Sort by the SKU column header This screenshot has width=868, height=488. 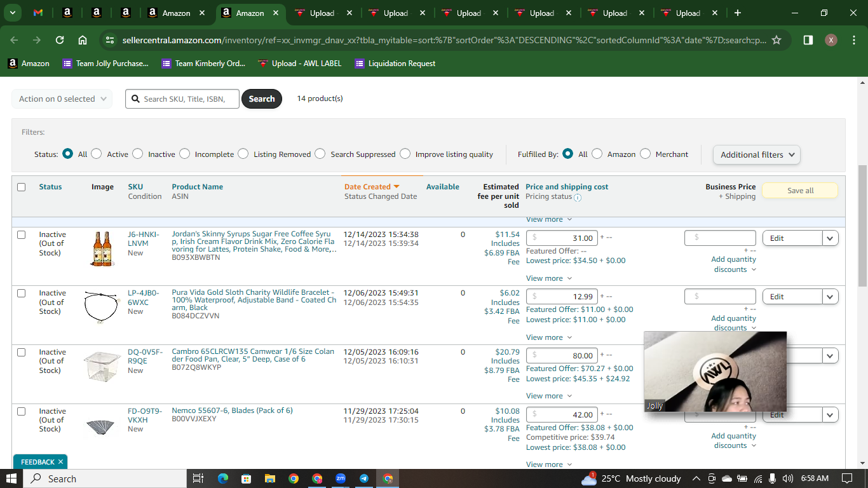click(135, 187)
